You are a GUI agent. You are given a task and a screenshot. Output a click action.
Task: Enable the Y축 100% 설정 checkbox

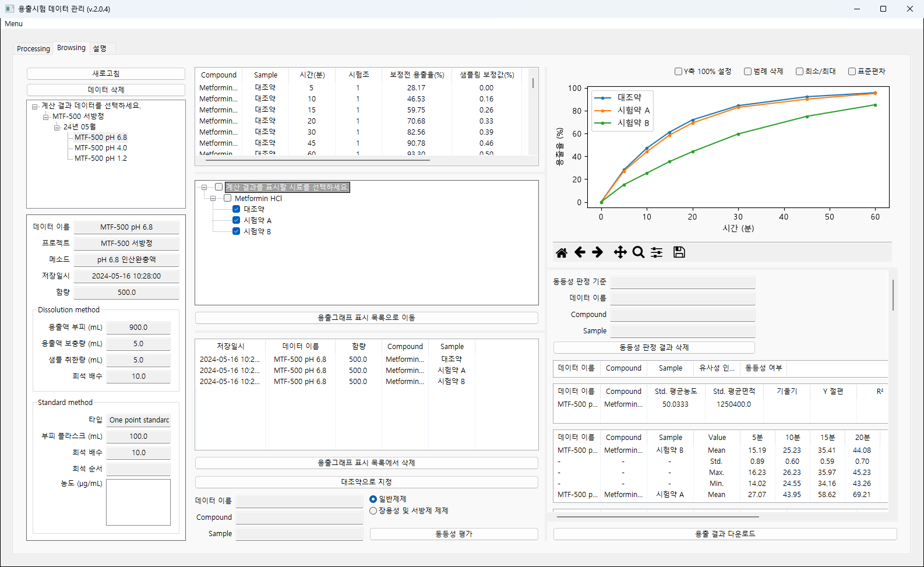pyautogui.click(x=678, y=71)
